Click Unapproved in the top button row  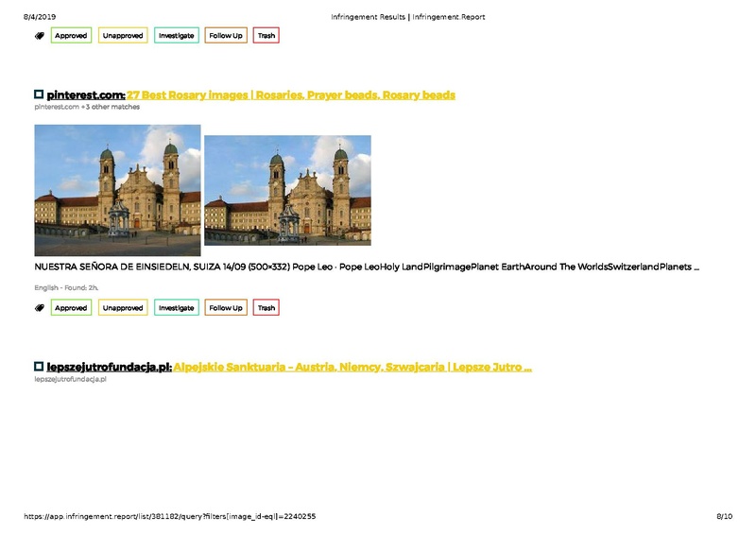pyautogui.click(x=123, y=36)
